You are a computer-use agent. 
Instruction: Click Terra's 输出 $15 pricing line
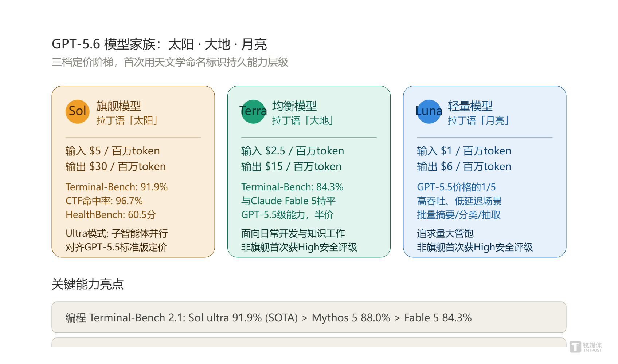coord(292,167)
